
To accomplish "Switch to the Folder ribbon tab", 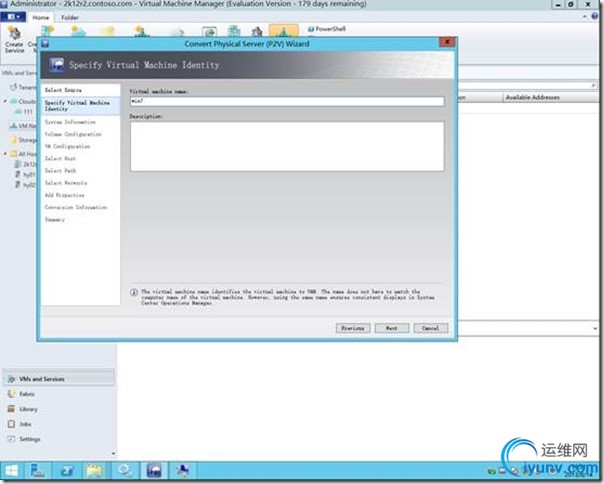I will [70, 17].
